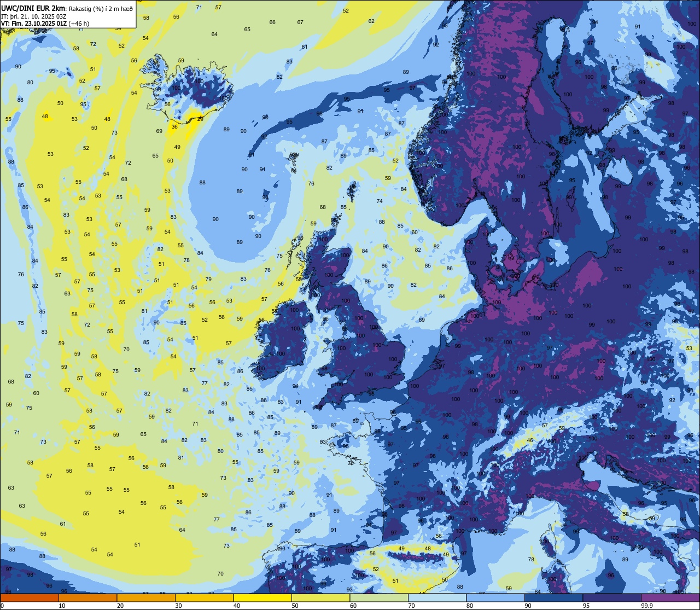Image resolution: width=700 pixels, height=610 pixels.
Task: Click the '29' humidity value in southeast Iceland
Action: click(x=200, y=119)
